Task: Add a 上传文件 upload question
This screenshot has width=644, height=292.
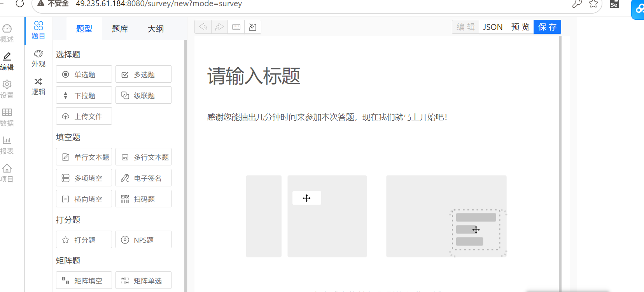Action: pos(84,116)
